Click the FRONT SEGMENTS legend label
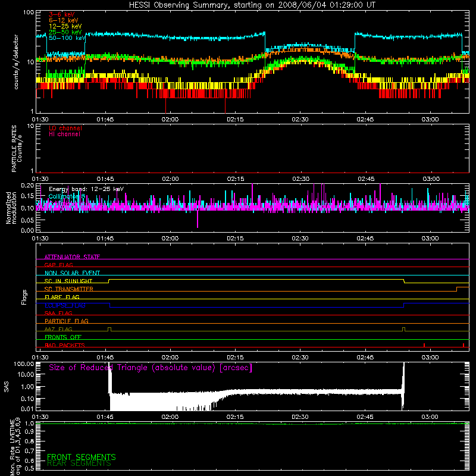476x476 pixels. pyautogui.click(x=82, y=457)
